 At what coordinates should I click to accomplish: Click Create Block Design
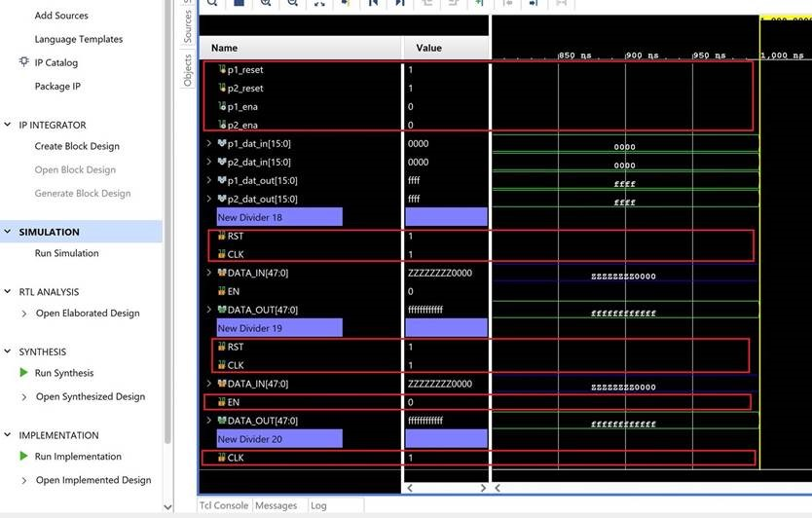coord(77,146)
